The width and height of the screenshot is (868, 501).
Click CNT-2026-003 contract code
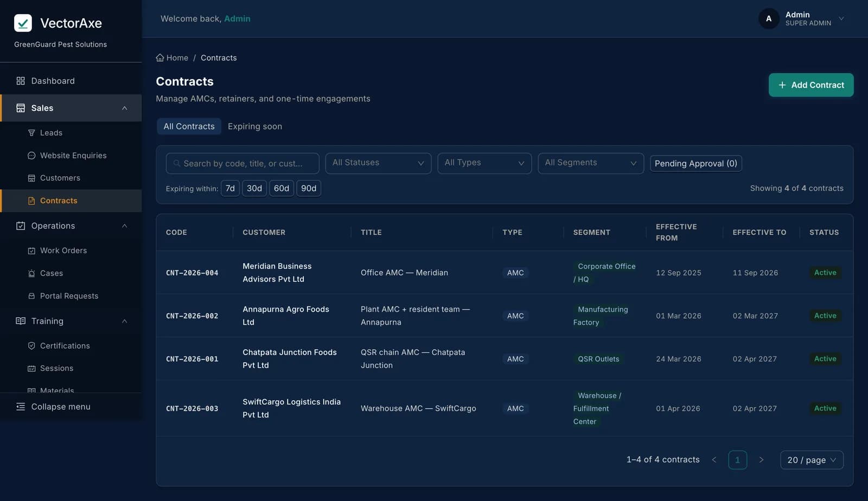tap(192, 408)
